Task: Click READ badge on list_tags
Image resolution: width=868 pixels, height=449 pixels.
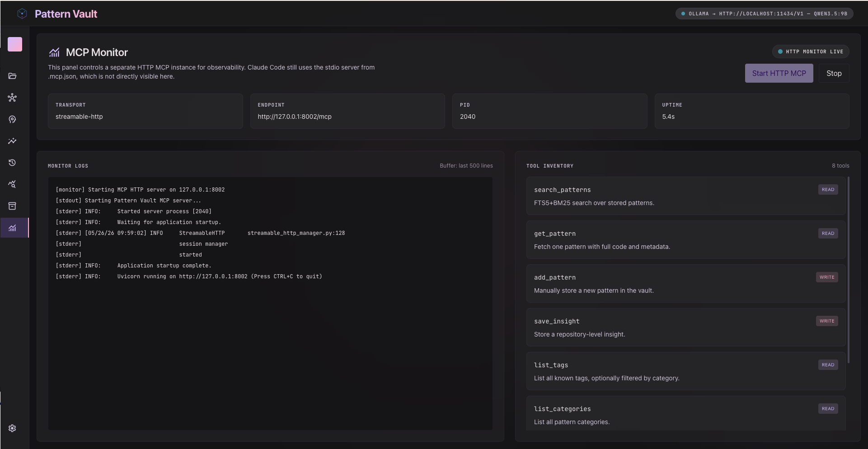Action: tap(828, 365)
